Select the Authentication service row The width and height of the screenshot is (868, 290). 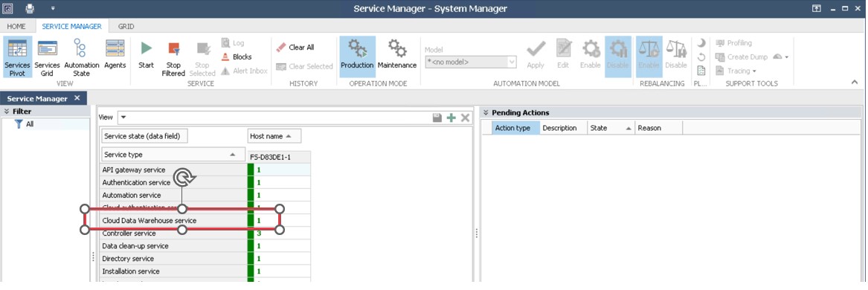(173, 183)
